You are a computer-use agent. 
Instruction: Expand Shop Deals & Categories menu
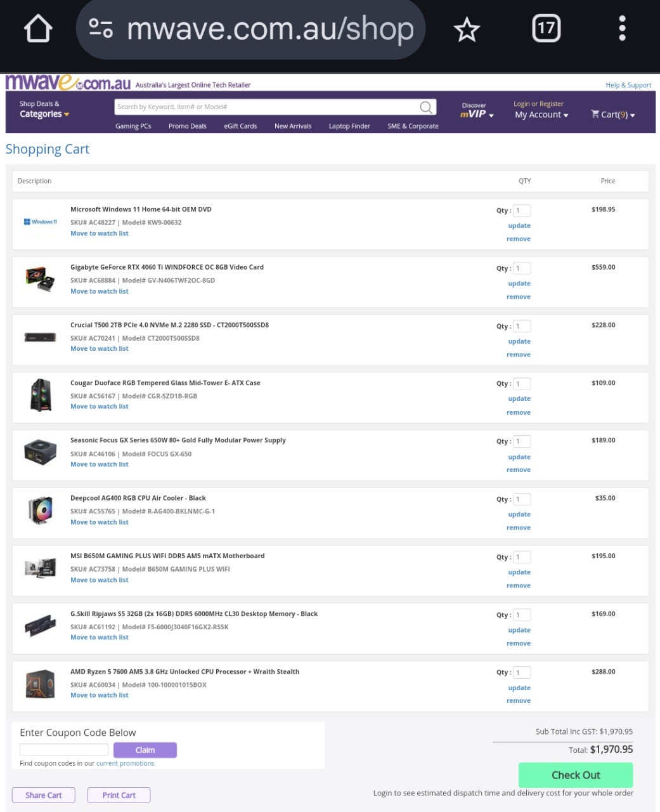pos(44,109)
